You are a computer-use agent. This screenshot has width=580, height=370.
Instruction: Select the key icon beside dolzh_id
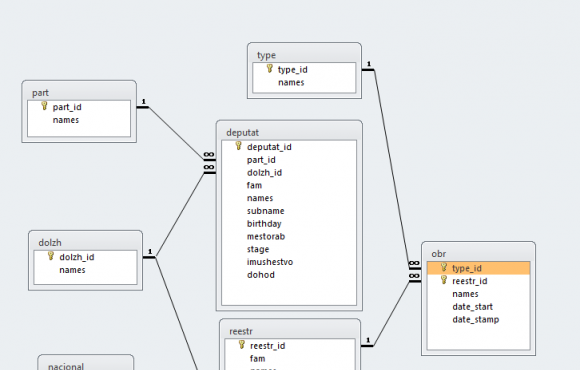tap(51, 256)
